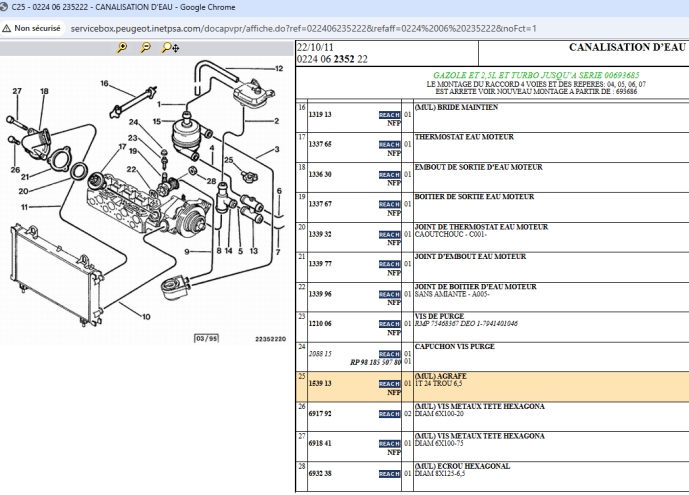
Task: Click REACH badge for purge screw 1210 06
Action: [x=389, y=324]
